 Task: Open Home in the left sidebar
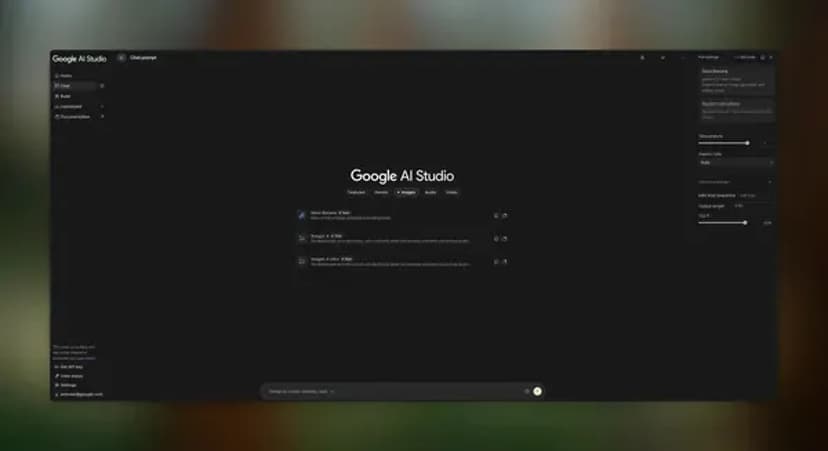[63, 76]
